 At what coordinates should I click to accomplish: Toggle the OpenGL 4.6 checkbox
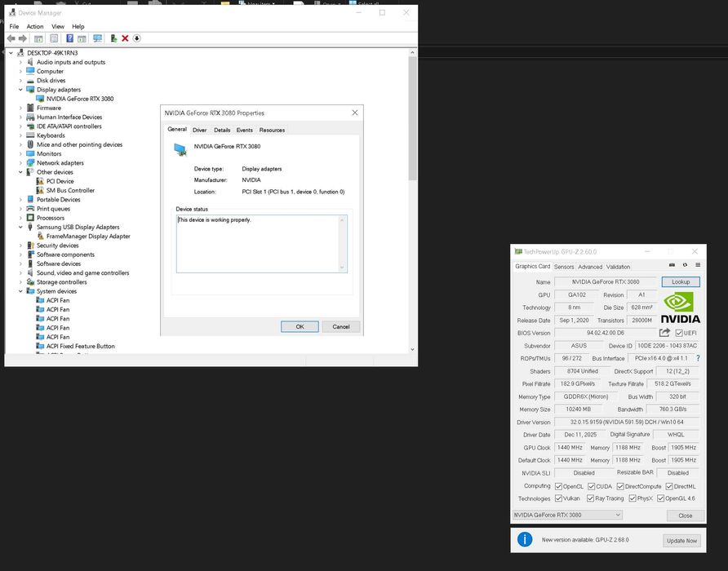click(660, 498)
